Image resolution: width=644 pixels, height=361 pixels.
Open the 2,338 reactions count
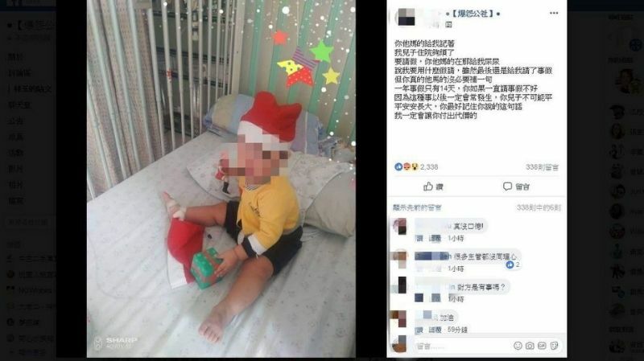[429, 167]
